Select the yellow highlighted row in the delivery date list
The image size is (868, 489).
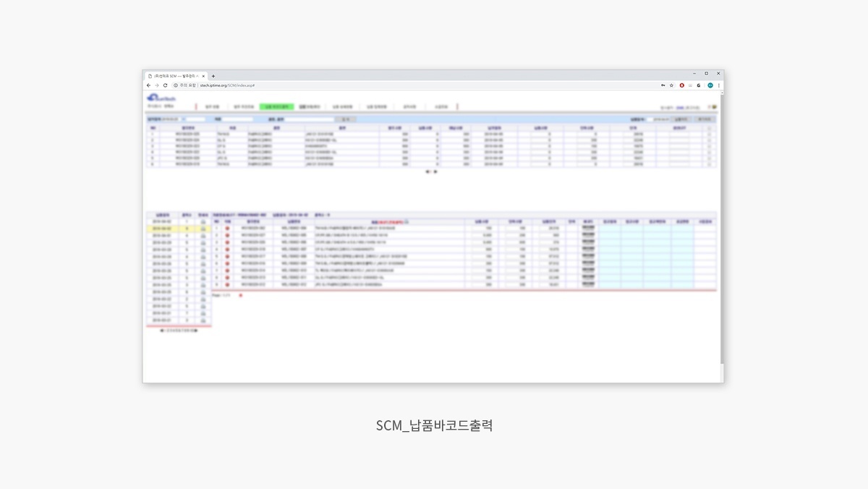click(179, 229)
